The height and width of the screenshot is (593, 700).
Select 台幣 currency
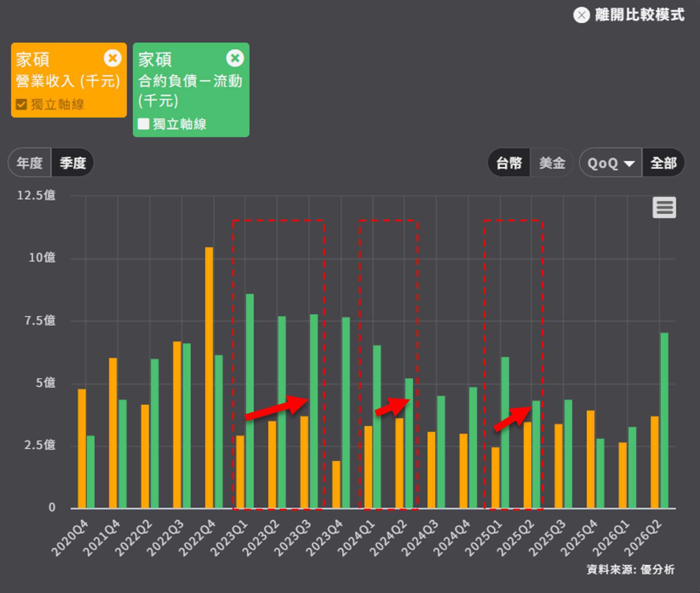point(509,163)
